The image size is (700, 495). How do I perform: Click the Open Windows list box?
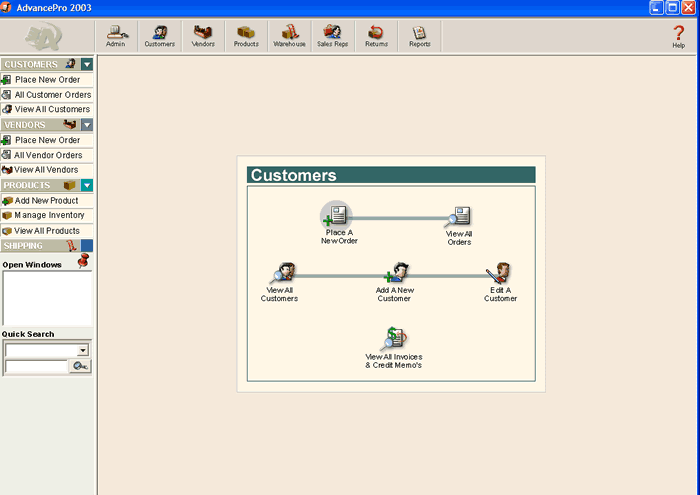coord(47,298)
